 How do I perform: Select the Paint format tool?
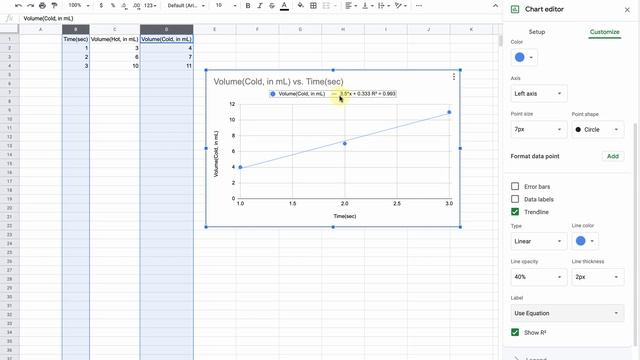pos(54,6)
